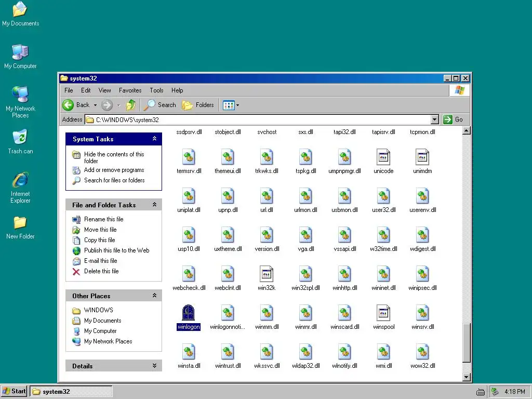This screenshot has height=399, width=532.
Task: Click Rename this file
Action: (x=103, y=219)
